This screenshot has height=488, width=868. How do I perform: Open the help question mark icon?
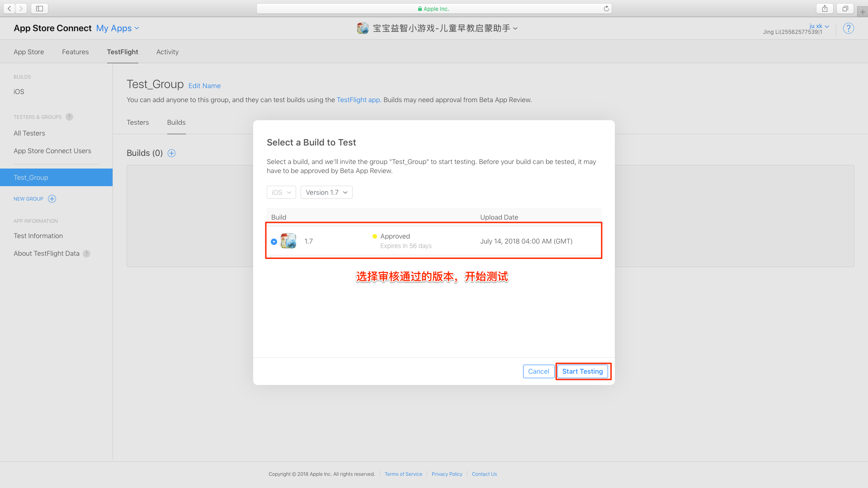click(x=849, y=28)
